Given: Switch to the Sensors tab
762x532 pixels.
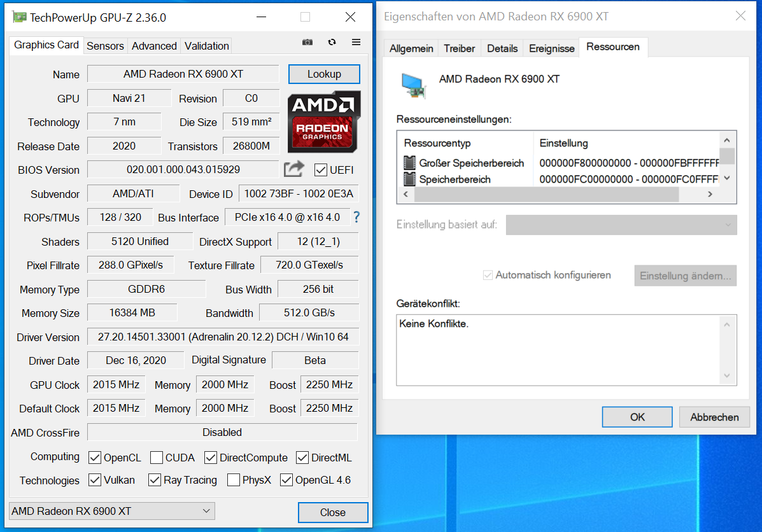Looking at the screenshot, I should click(x=105, y=46).
